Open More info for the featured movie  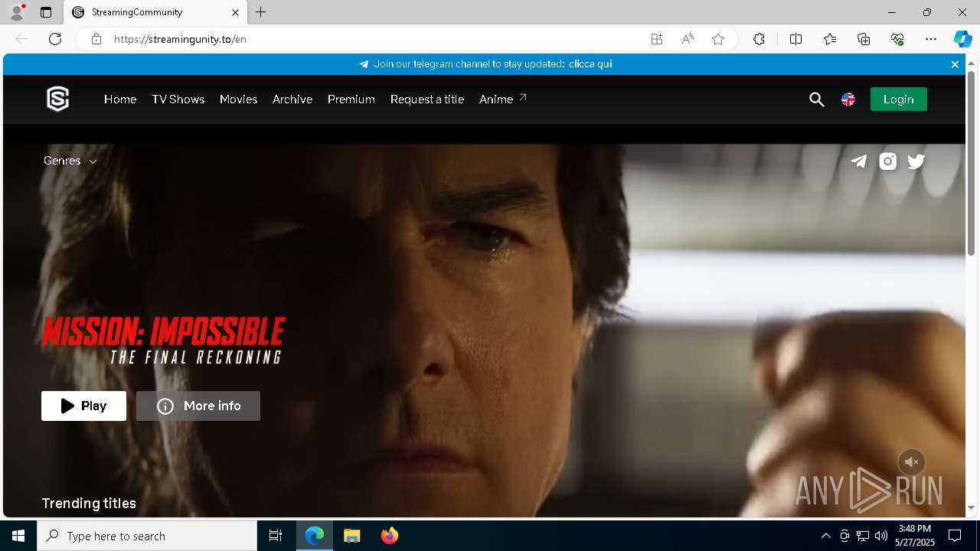click(x=198, y=406)
